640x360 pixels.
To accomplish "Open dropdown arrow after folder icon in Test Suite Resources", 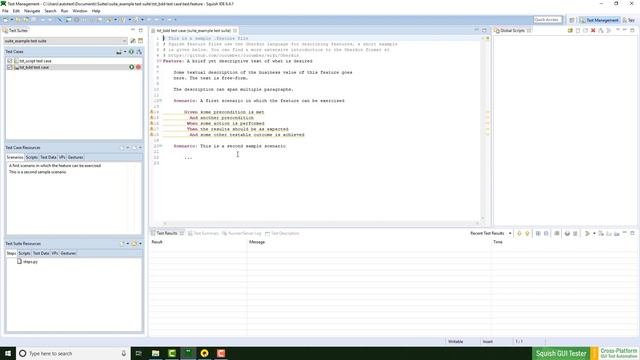I will coord(140,243).
